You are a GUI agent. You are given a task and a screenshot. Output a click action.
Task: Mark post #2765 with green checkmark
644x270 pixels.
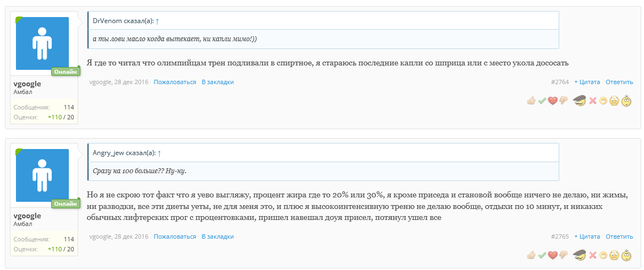pos(542,255)
